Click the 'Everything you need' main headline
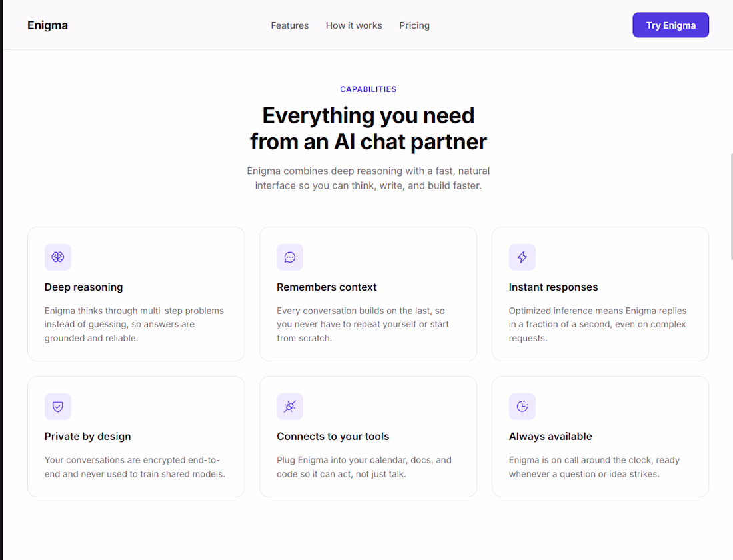 click(x=368, y=129)
